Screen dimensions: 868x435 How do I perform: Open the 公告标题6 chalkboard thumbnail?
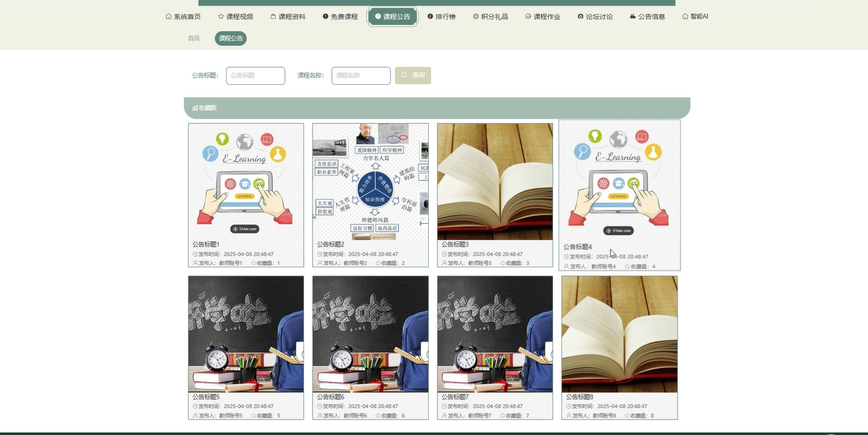click(x=370, y=334)
